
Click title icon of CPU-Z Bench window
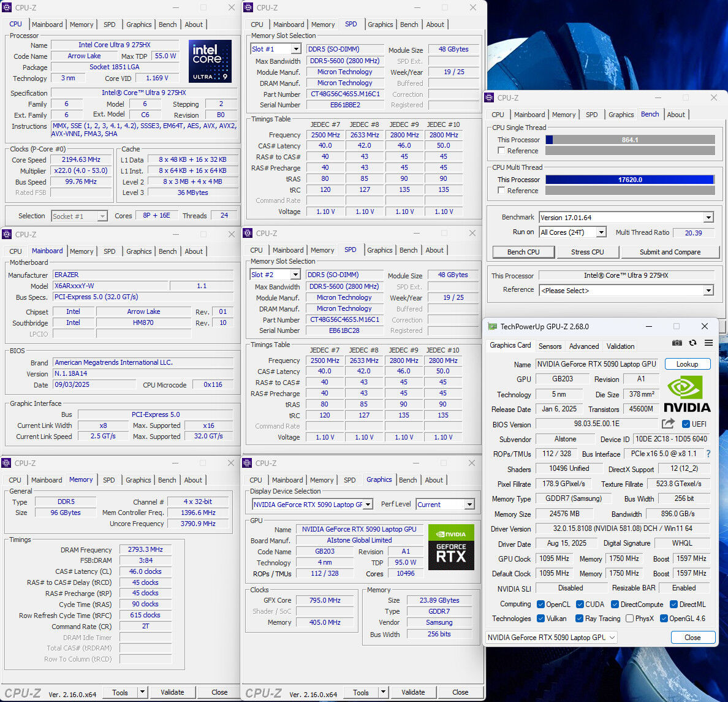pyautogui.click(x=489, y=97)
